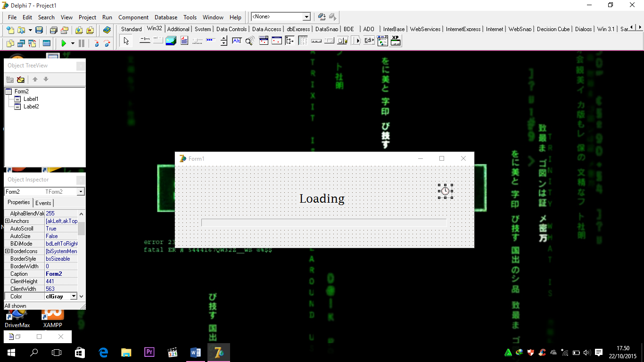This screenshot has width=644, height=362.
Task: Switch to the Events tab in Object Inspector
Action: point(43,203)
